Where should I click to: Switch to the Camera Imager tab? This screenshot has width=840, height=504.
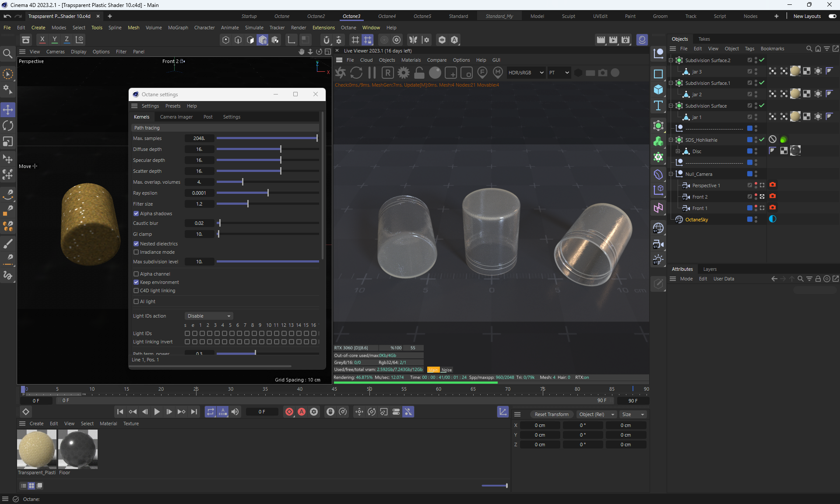(x=176, y=117)
